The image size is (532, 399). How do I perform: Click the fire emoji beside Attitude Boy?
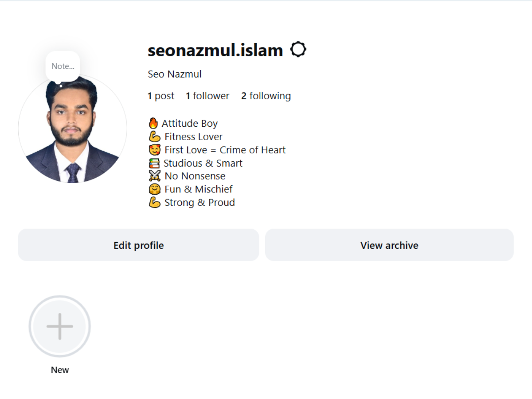pyautogui.click(x=154, y=123)
